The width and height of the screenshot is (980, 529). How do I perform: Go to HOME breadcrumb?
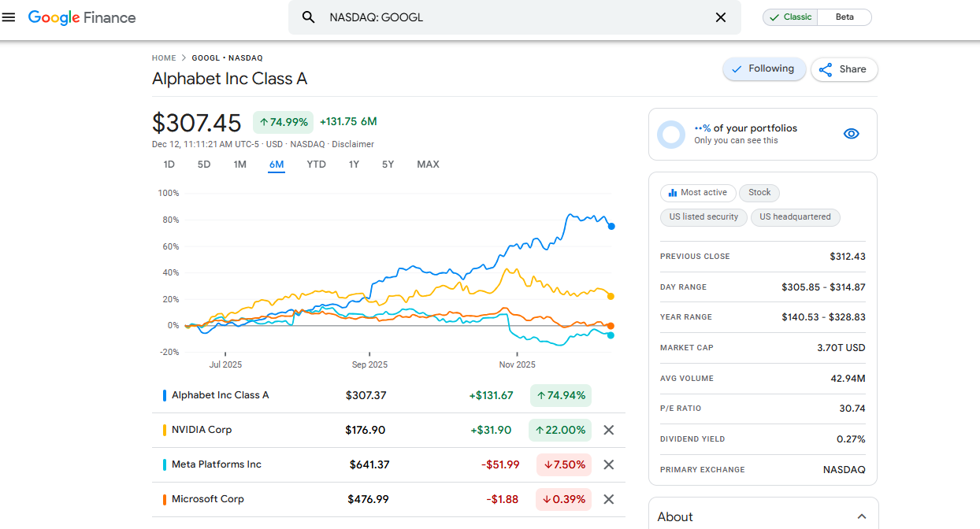(x=164, y=58)
